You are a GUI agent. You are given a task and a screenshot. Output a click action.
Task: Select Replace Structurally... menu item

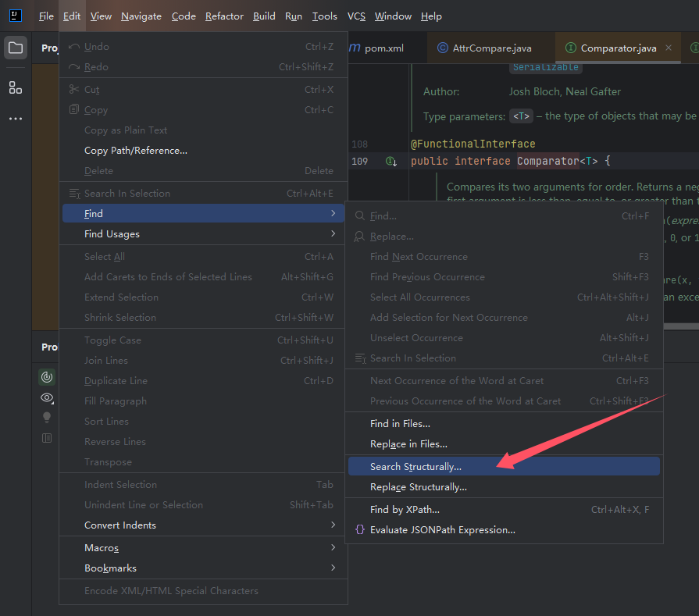coord(504,486)
